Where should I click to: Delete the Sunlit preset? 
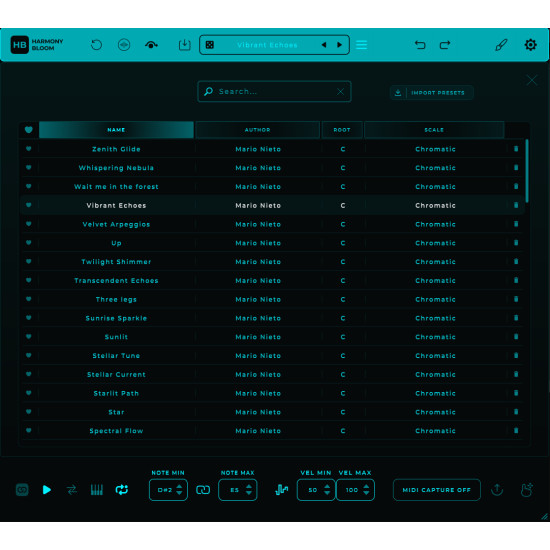516,337
